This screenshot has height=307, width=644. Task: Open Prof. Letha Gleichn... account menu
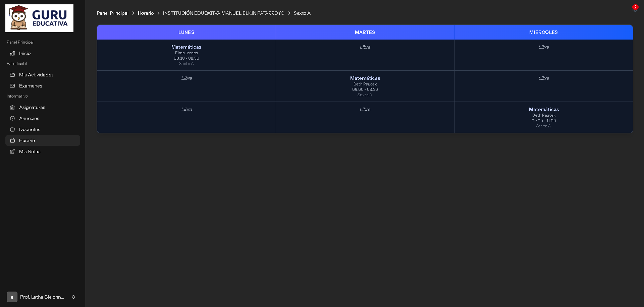click(42, 297)
